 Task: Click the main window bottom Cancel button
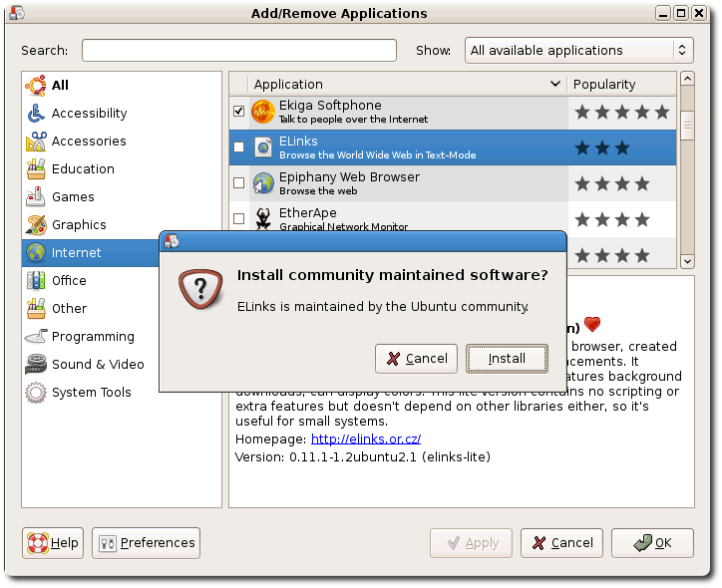click(561, 543)
